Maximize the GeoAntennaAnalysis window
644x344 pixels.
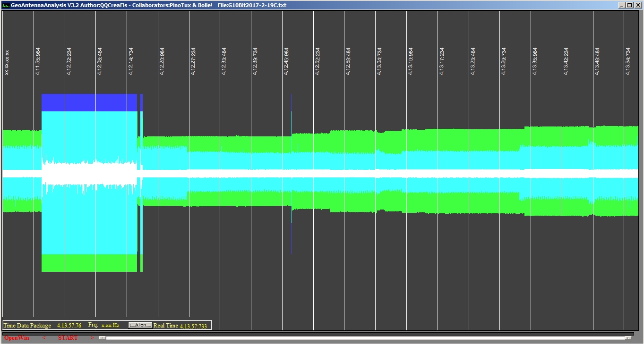629,5
